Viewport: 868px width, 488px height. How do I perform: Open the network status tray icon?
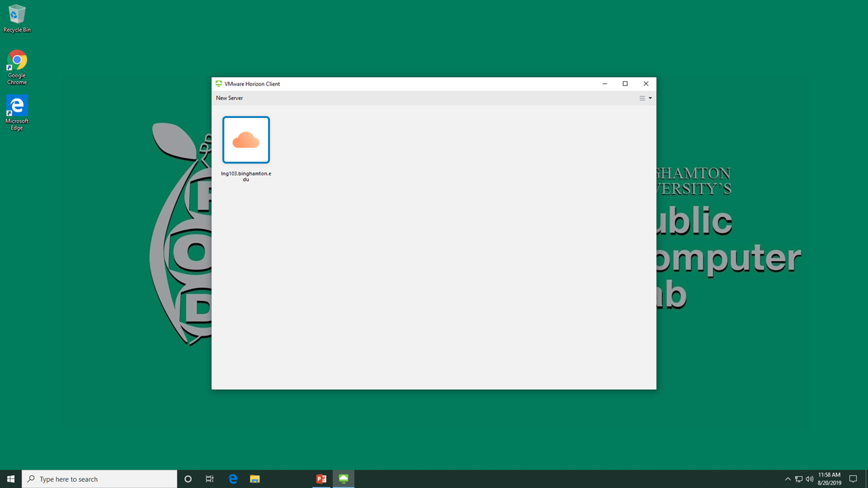799,479
